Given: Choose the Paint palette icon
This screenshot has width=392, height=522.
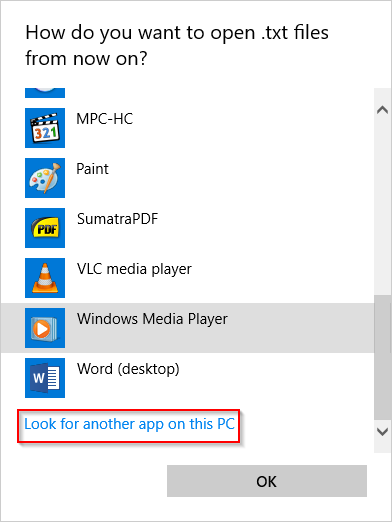Looking at the screenshot, I should pyautogui.click(x=45, y=178).
